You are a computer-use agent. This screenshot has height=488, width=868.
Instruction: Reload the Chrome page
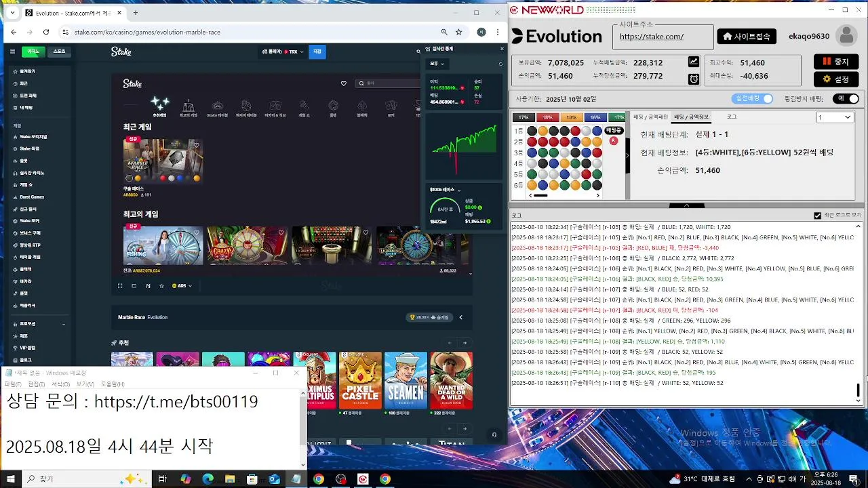click(x=46, y=32)
